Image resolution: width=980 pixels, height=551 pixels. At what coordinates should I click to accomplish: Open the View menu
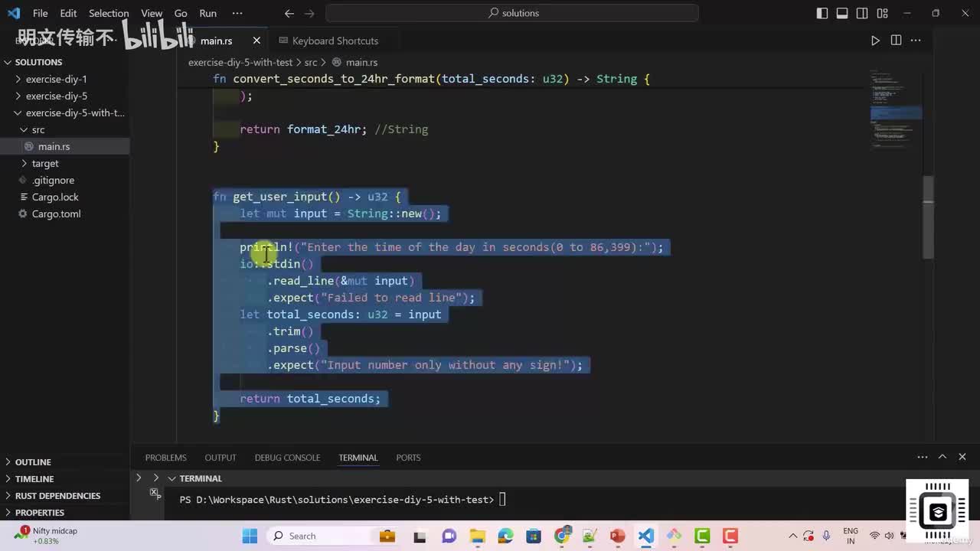point(152,13)
